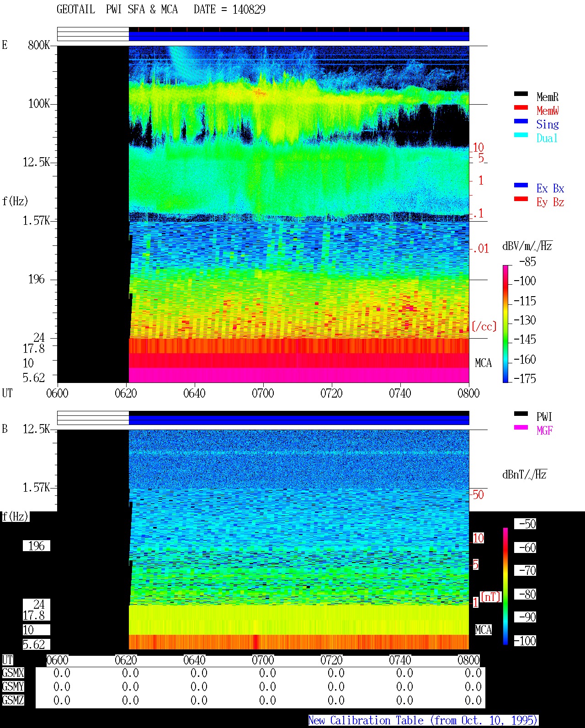The width and height of the screenshot is (585, 728).
Task: Click the title text 'GEOTAIL PWI SFA & MCA'
Action: (117, 10)
